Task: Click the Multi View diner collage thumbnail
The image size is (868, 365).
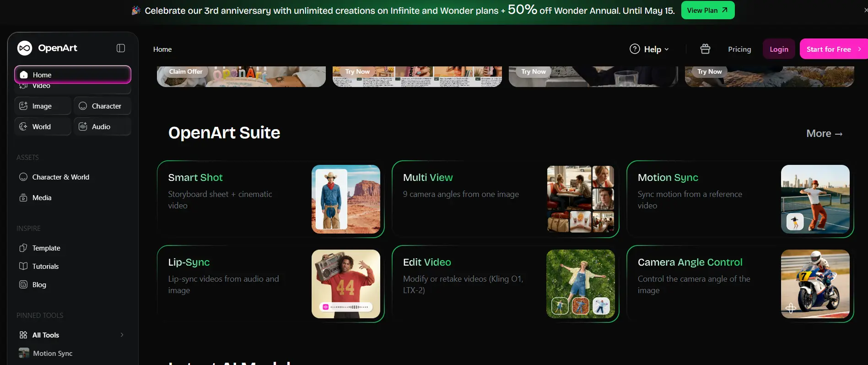Action: pos(581,199)
